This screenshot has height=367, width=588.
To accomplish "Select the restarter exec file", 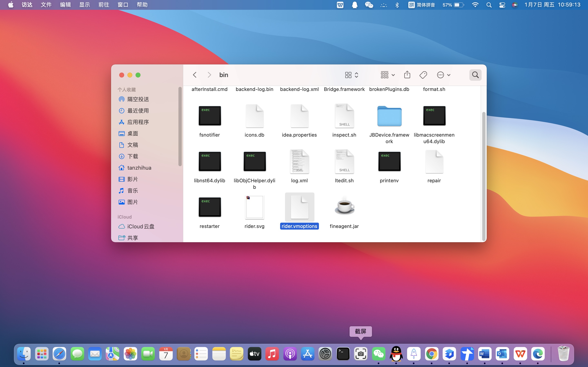I will [209, 207].
